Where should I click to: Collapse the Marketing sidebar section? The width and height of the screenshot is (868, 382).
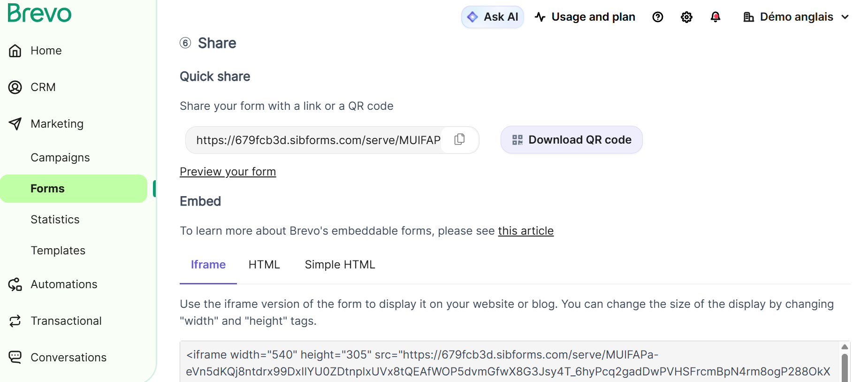(x=57, y=124)
